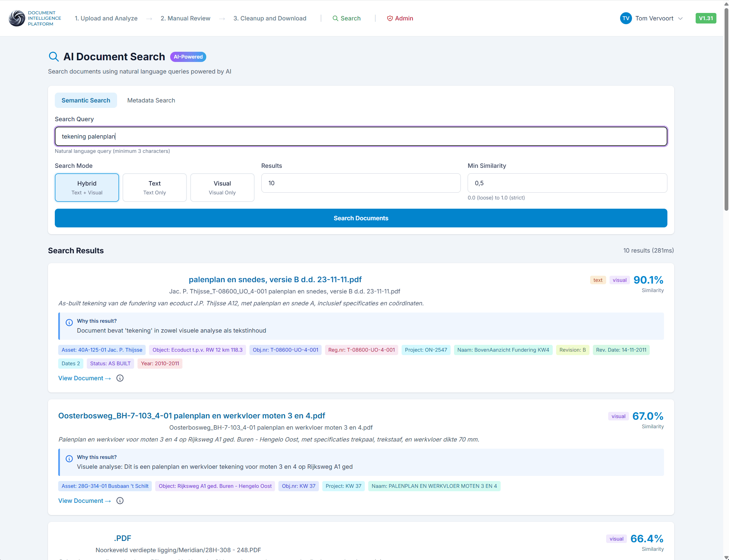This screenshot has width=729, height=560.
Task: Click the V1.31 version badge
Action: tap(706, 18)
